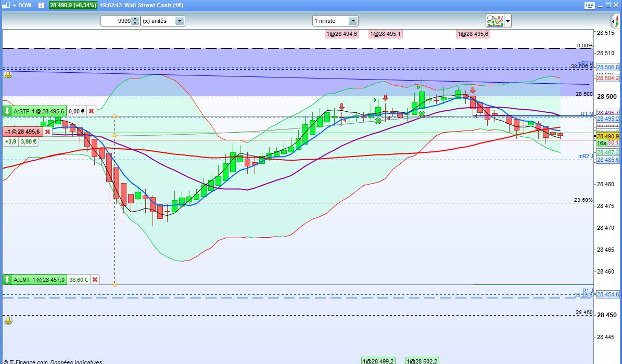Click the 38,60 € limit order value

tap(79, 280)
